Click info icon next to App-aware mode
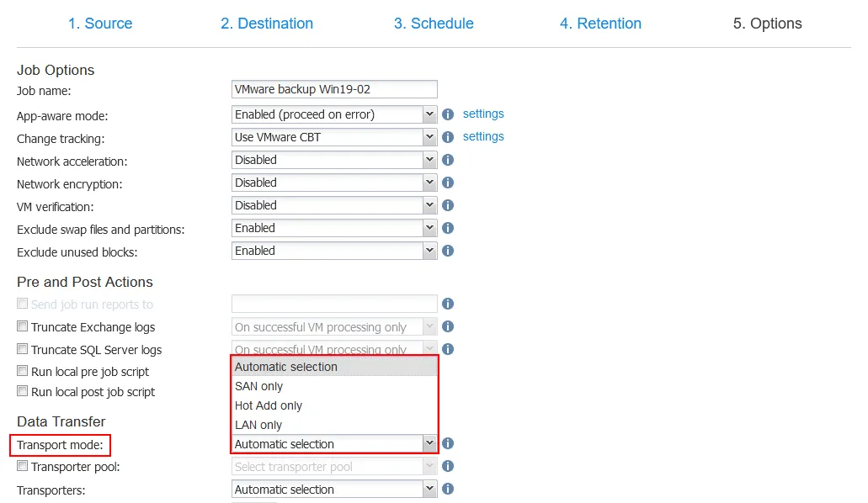Screen dimensions: 868x503 (x=448, y=114)
